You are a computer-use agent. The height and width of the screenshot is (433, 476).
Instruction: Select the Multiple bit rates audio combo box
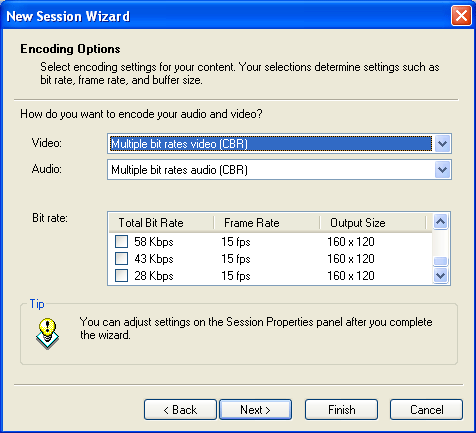coord(279,170)
